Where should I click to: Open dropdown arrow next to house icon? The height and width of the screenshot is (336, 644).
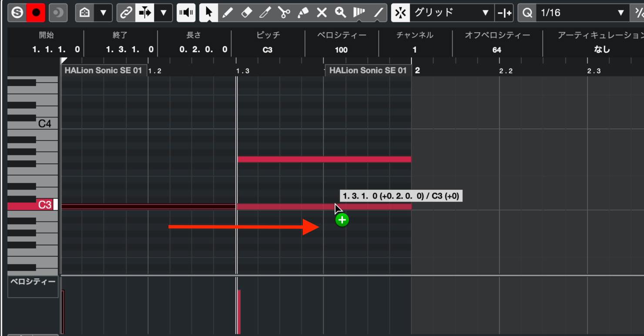click(103, 13)
